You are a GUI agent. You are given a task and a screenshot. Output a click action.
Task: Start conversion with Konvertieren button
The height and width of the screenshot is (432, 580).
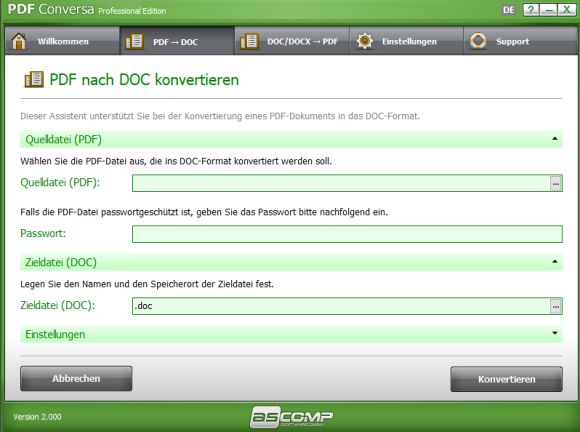coord(506,379)
